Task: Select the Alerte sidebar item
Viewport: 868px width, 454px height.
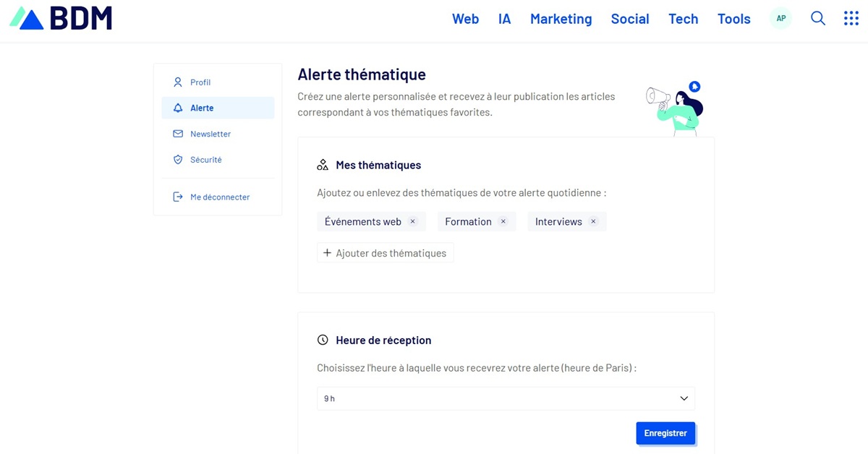Action: point(218,108)
